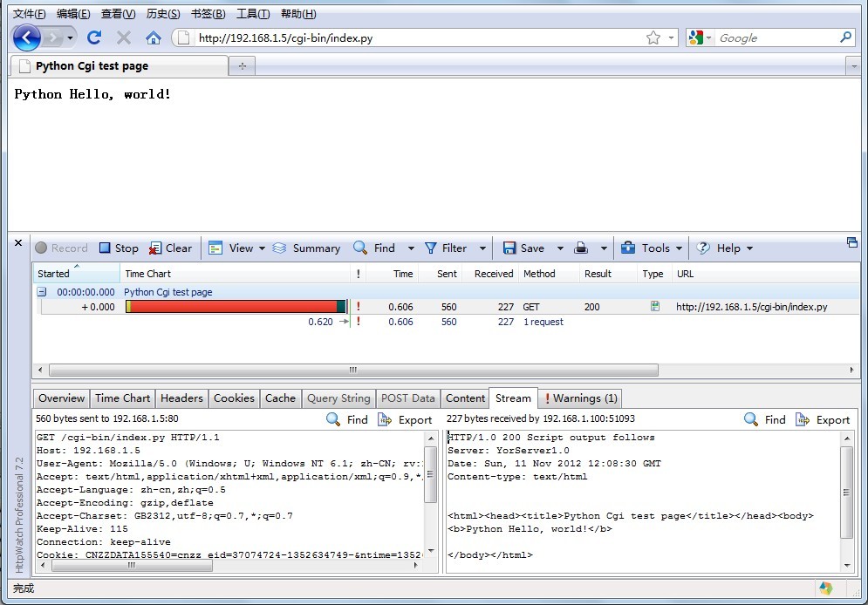Switch to the Content tab

pyautogui.click(x=465, y=398)
